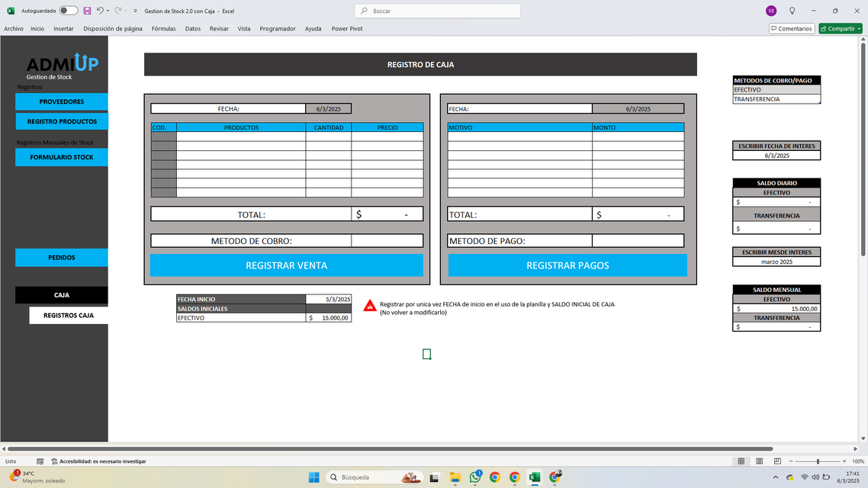The image size is (868, 488).
Task: Open FORMULARIO STOCK page
Action: pos(62,157)
